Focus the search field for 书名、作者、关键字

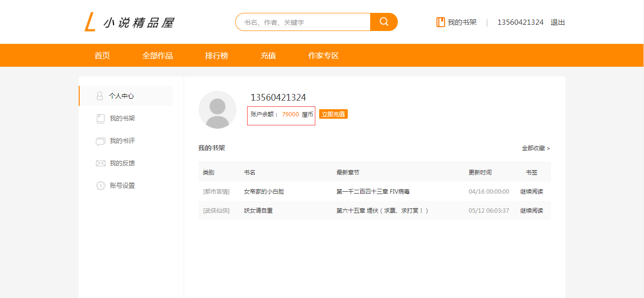(x=303, y=22)
